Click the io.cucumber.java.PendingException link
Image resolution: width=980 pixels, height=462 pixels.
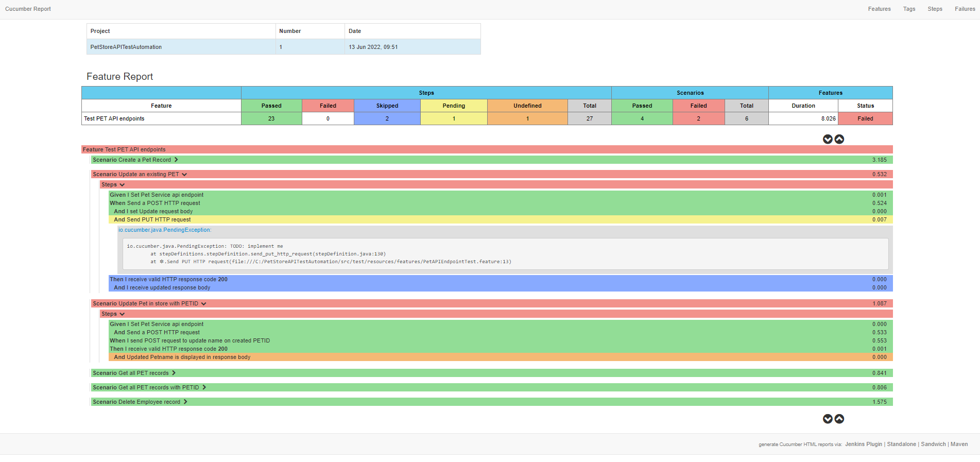pos(165,230)
